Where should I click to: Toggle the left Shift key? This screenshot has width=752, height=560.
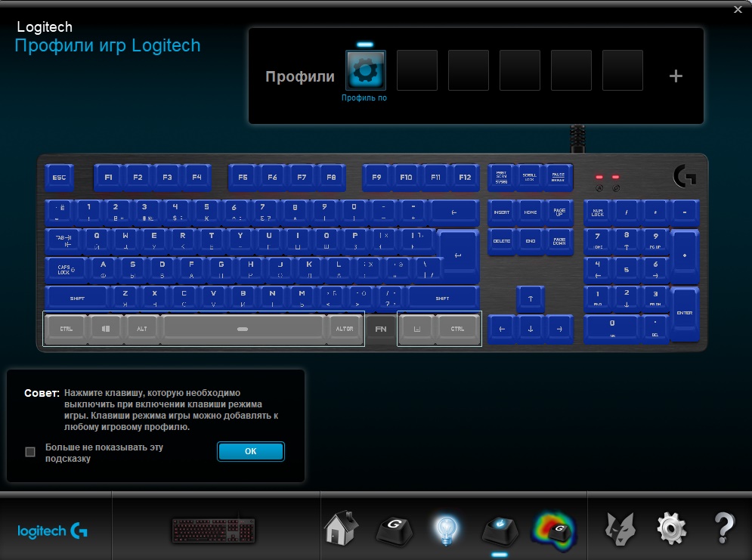pos(77,299)
